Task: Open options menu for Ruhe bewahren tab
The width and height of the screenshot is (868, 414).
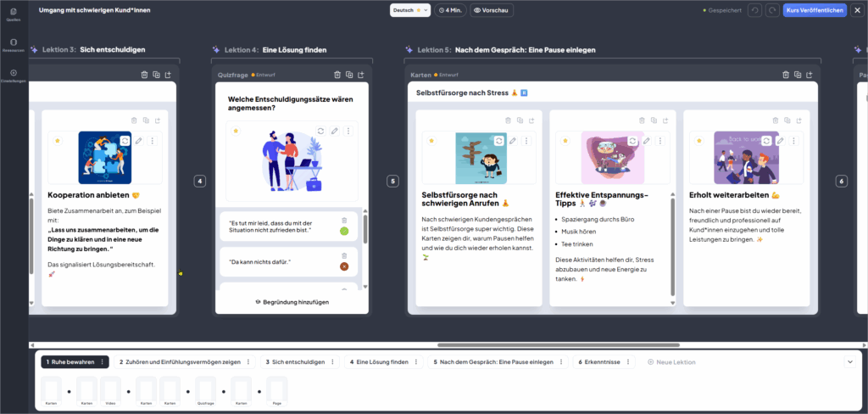Action: pyautogui.click(x=103, y=361)
